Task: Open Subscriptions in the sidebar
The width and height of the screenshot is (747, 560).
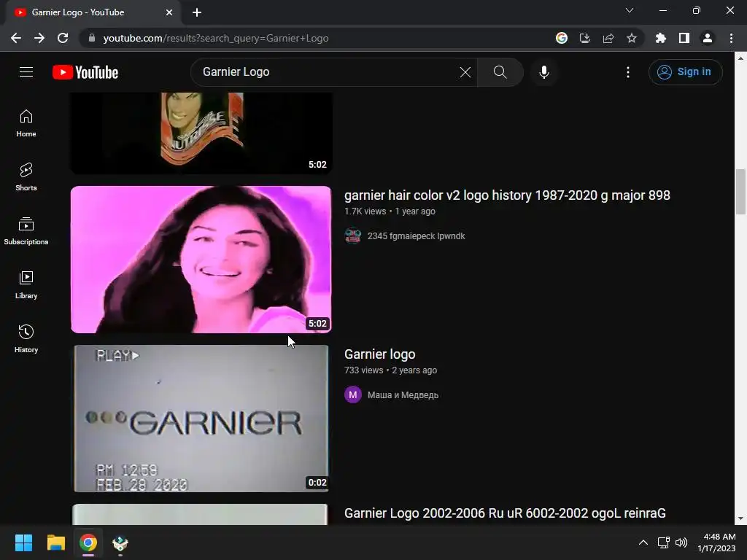Action: pyautogui.click(x=26, y=231)
